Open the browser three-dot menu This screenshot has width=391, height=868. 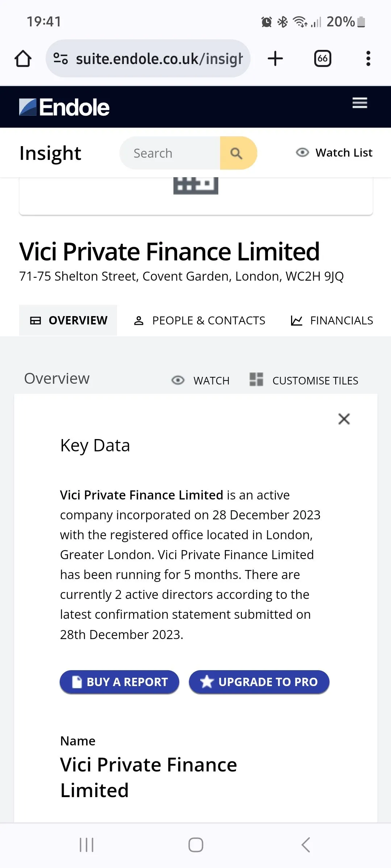[368, 59]
